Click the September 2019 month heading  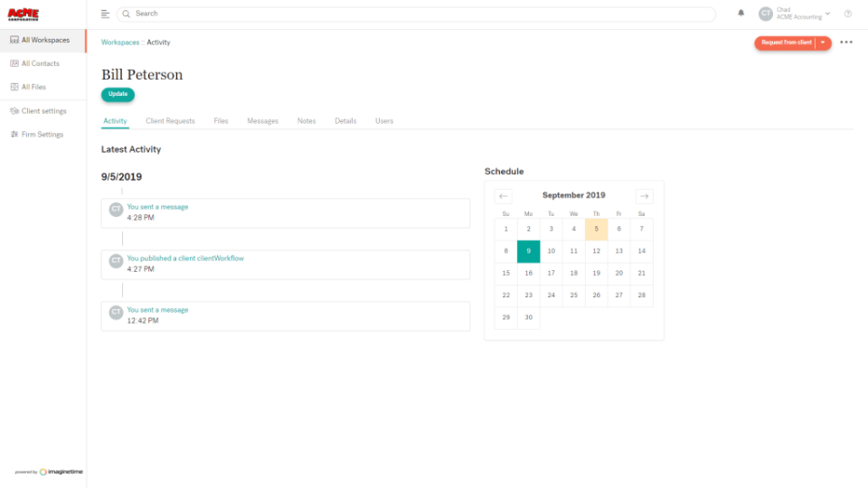(x=573, y=195)
